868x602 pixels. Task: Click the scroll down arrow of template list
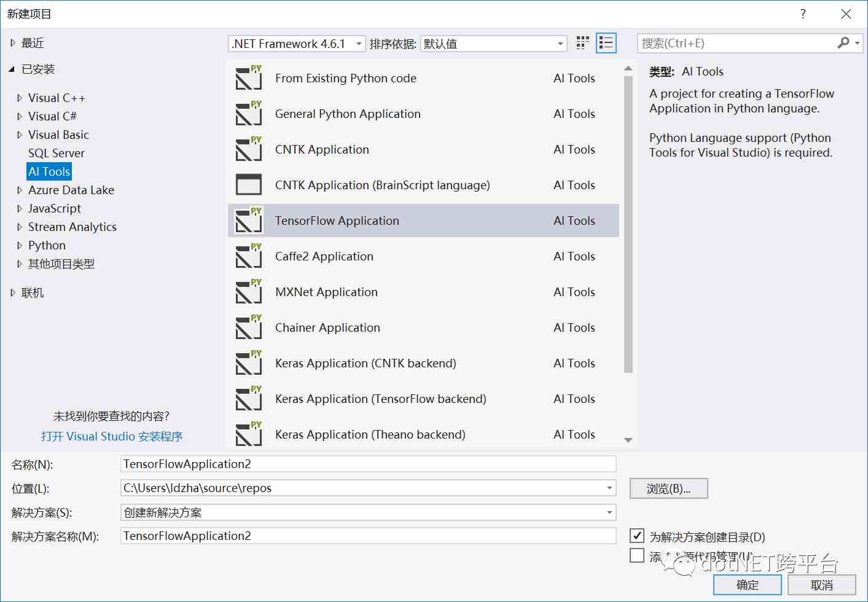(x=628, y=440)
